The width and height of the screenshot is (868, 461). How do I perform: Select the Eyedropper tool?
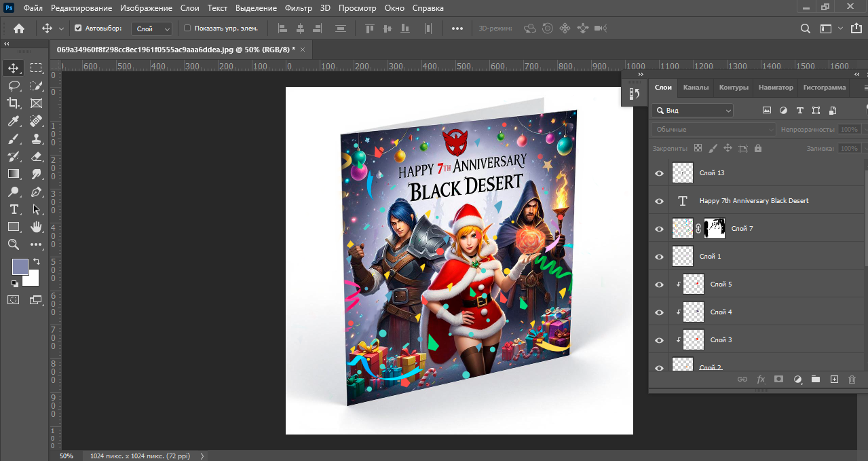tap(14, 121)
